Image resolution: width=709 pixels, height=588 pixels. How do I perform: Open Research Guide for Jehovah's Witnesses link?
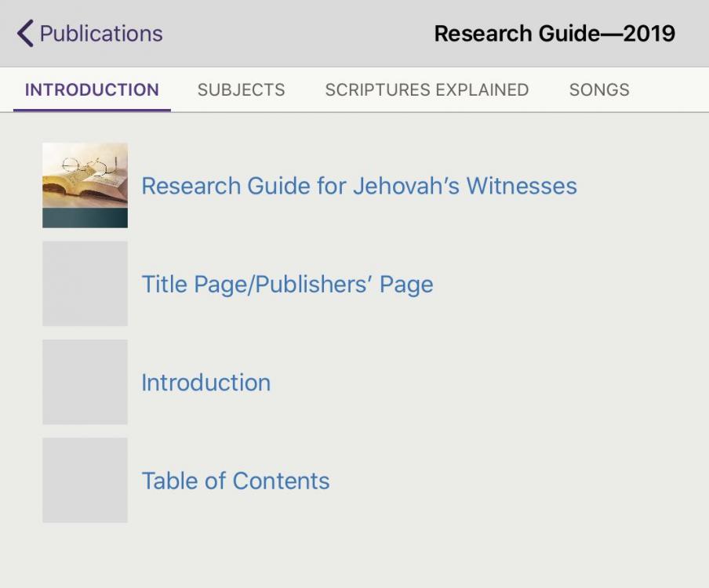click(358, 186)
